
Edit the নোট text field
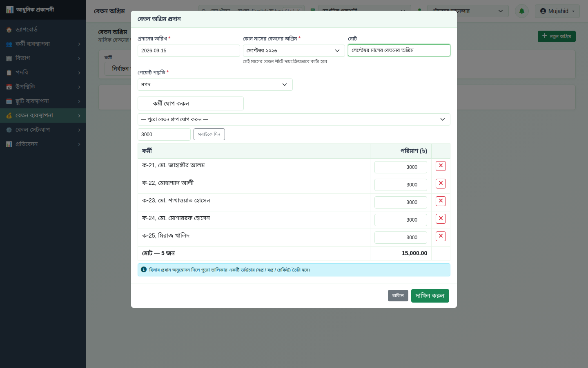pos(399,50)
